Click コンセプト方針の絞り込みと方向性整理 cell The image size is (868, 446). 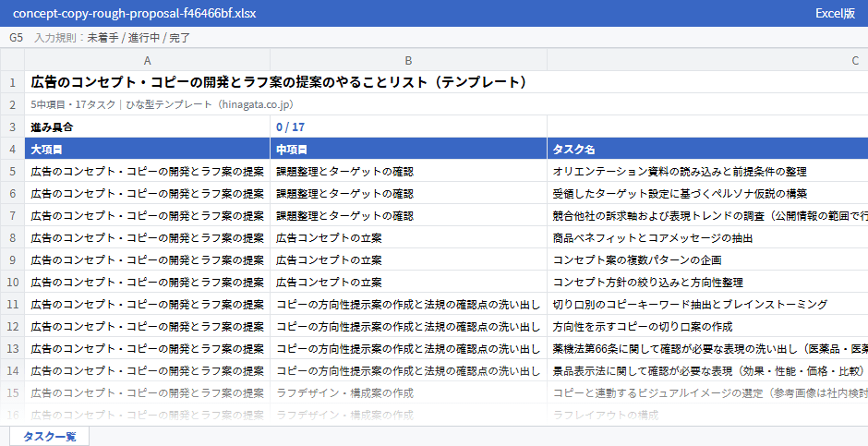pyautogui.click(x=707, y=282)
